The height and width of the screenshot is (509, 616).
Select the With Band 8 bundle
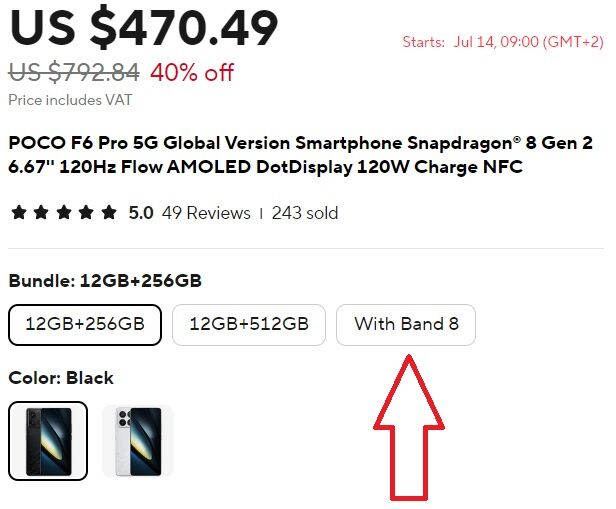[406, 325]
